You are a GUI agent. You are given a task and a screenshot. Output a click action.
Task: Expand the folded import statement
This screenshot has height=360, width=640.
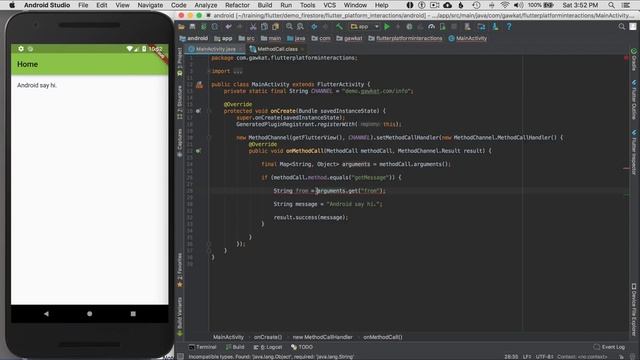coord(238,71)
